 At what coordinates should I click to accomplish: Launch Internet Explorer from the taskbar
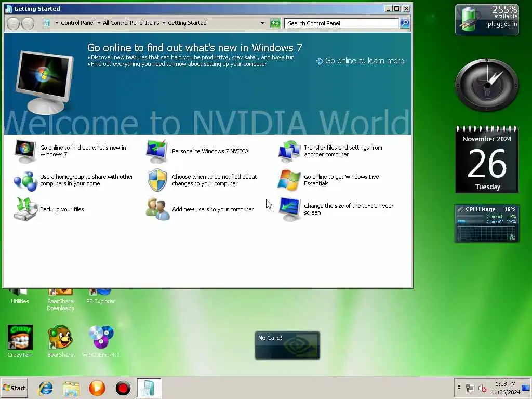(x=46, y=388)
